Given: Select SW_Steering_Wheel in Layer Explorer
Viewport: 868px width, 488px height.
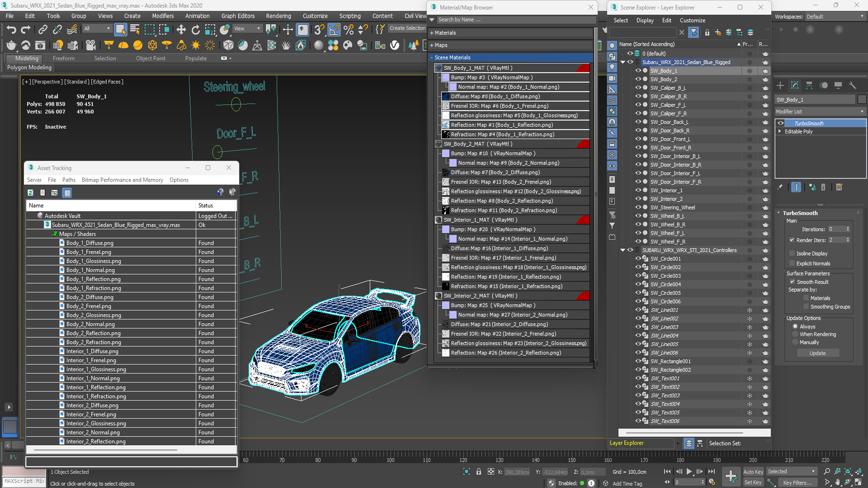Looking at the screenshot, I should 673,207.
